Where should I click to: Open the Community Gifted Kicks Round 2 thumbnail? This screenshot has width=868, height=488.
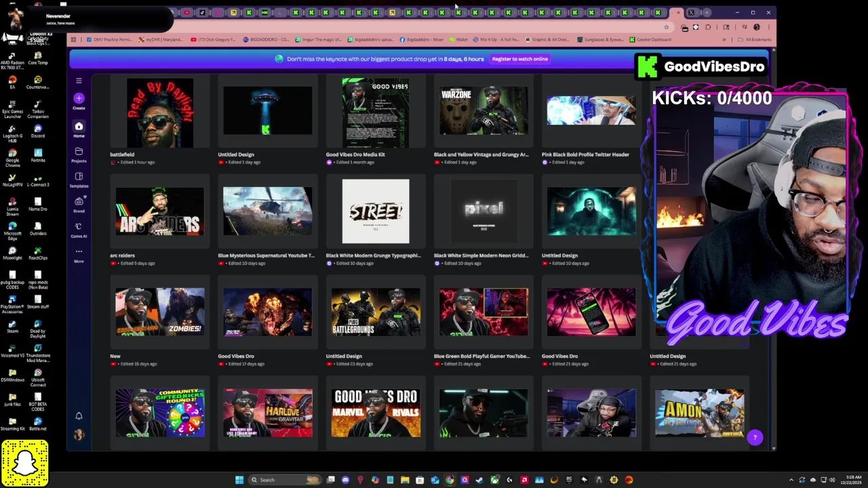pos(160,413)
